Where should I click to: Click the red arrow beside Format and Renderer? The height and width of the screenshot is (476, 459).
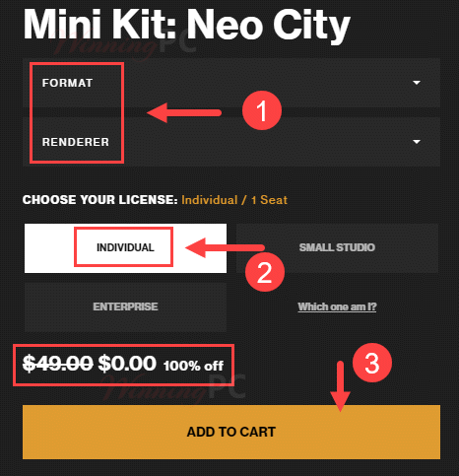[x=184, y=112]
